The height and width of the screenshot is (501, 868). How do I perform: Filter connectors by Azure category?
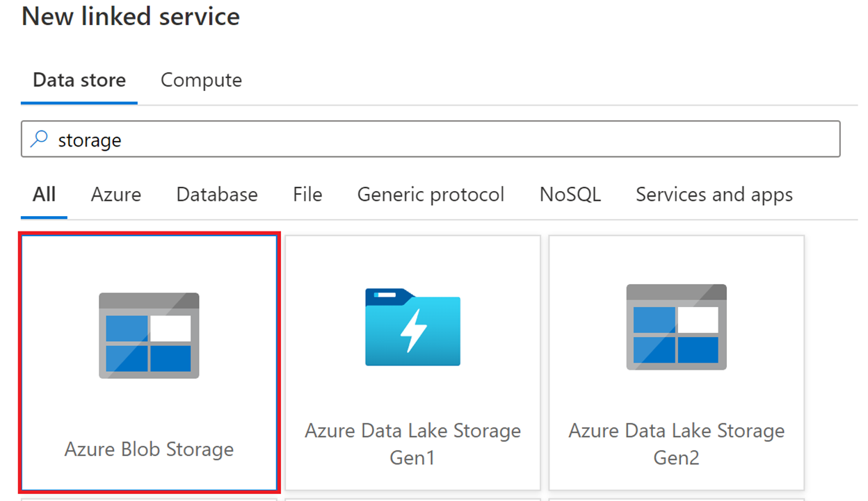click(116, 194)
